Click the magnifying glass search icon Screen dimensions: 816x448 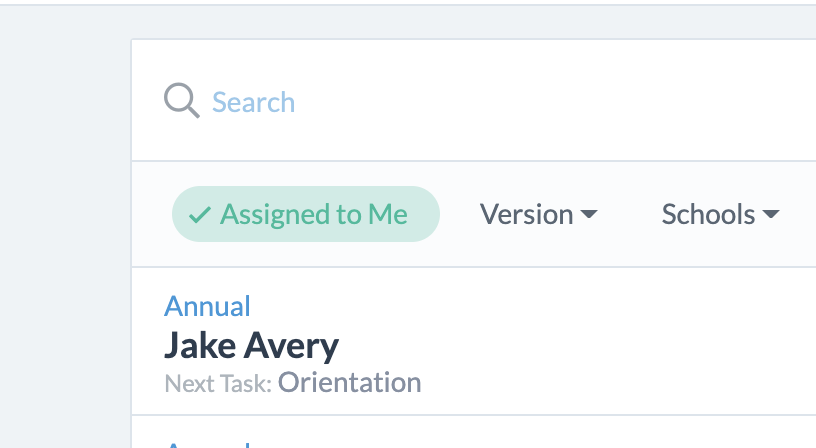(x=181, y=101)
